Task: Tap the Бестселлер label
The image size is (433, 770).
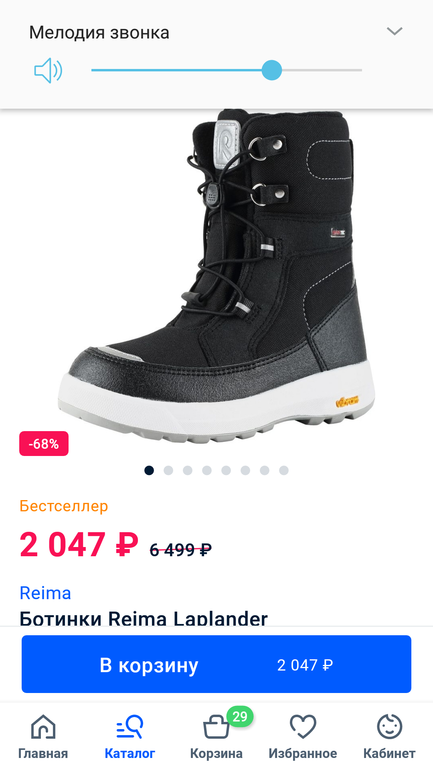Action: 64,506
